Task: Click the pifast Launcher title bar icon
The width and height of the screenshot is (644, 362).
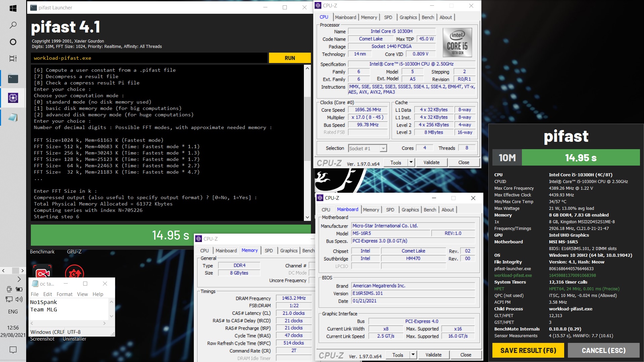Action: 34,7
